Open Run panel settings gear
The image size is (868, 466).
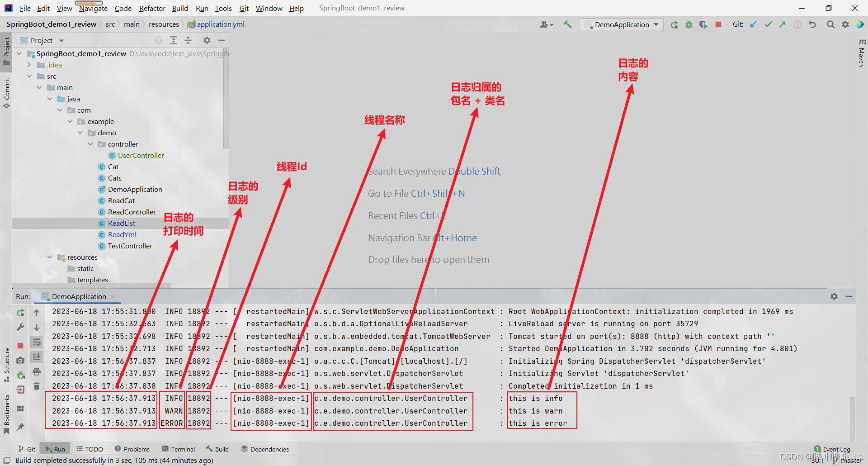[834, 296]
